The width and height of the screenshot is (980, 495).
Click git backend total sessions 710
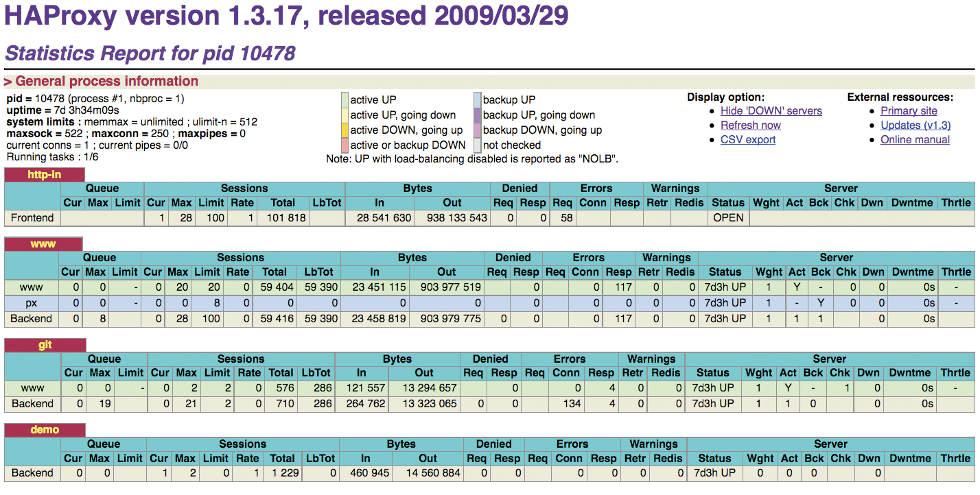pyautogui.click(x=285, y=404)
